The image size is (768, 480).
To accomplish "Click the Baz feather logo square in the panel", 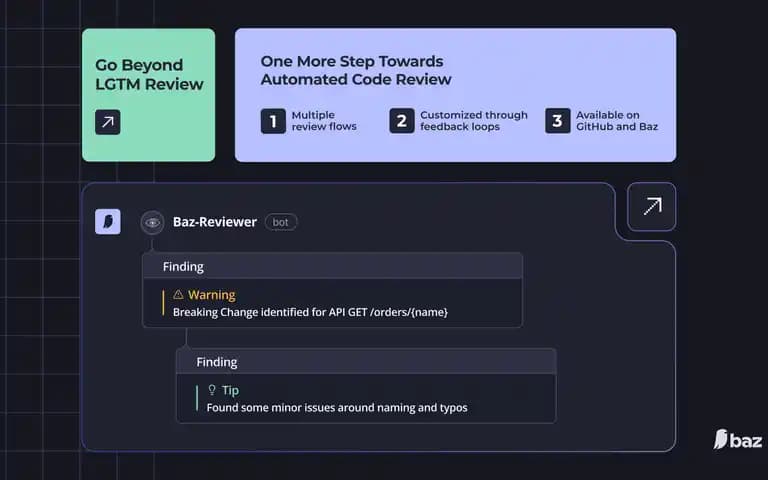I will (x=108, y=222).
